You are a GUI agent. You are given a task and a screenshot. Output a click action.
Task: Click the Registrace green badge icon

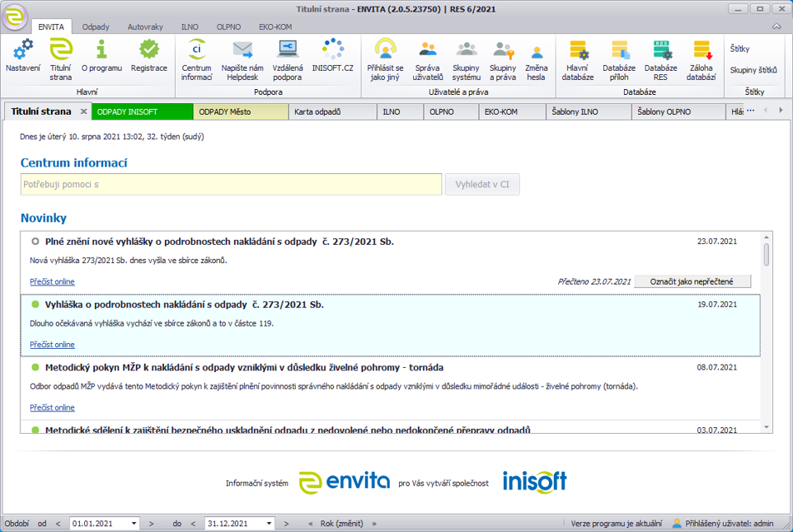point(148,50)
